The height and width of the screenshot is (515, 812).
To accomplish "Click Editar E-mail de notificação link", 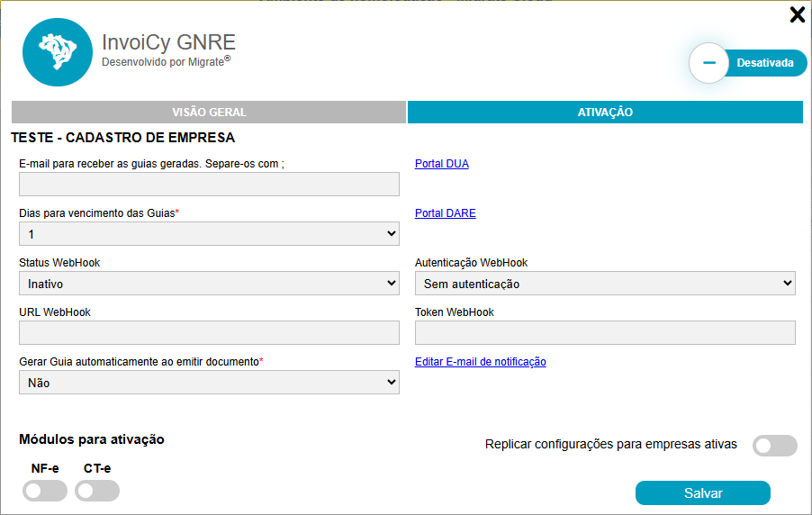I will [x=480, y=362].
